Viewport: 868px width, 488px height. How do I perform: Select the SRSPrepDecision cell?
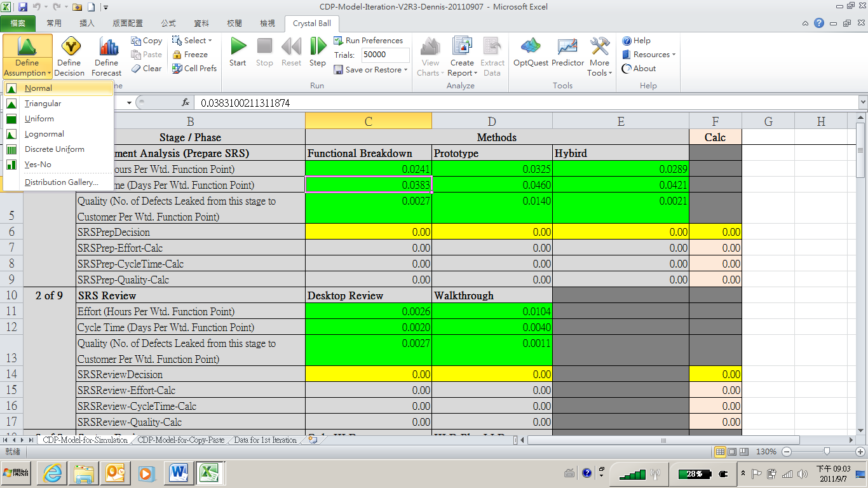pos(190,232)
